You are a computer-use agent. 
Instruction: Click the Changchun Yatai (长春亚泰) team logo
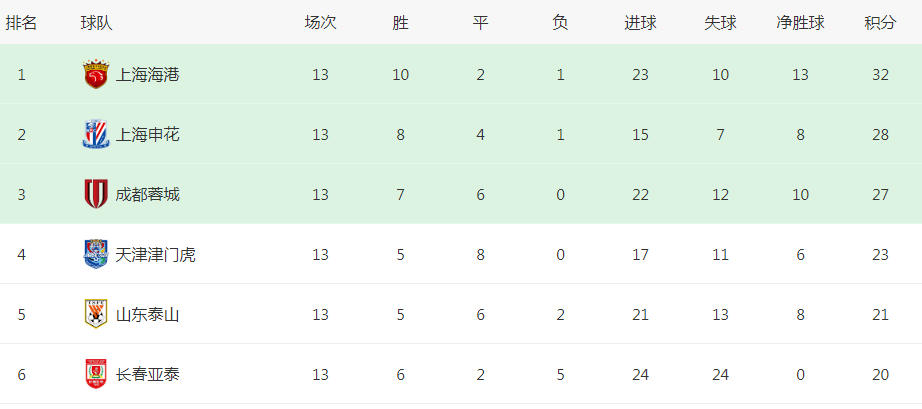[x=96, y=374]
